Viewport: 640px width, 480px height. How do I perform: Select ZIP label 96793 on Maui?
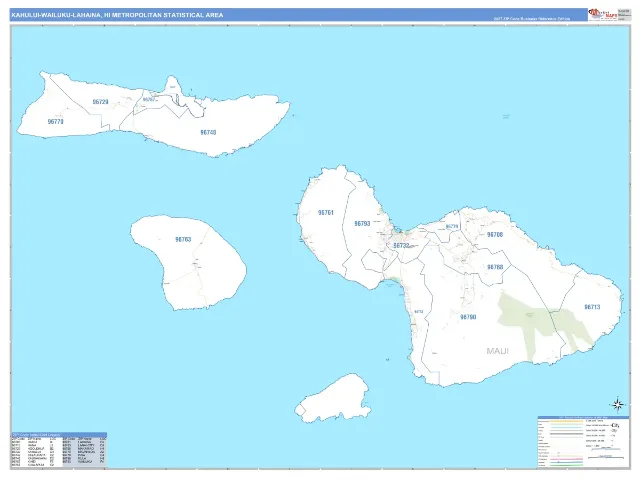click(x=362, y=224)
